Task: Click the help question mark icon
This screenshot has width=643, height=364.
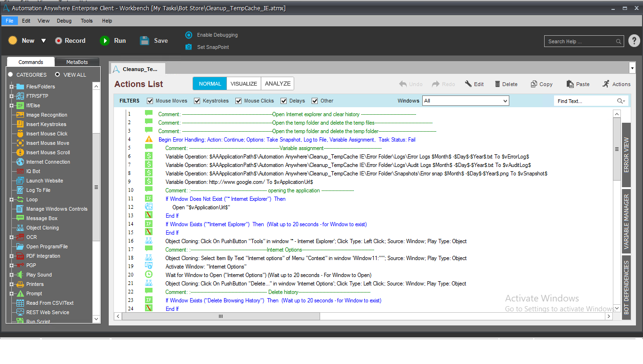Action: pos(634,41)
